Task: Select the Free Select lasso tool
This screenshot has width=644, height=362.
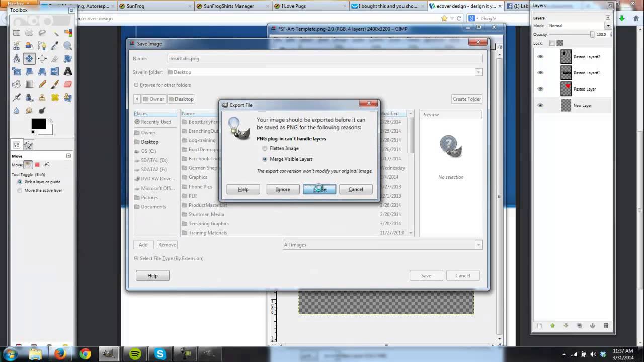Action: point(42,33)
